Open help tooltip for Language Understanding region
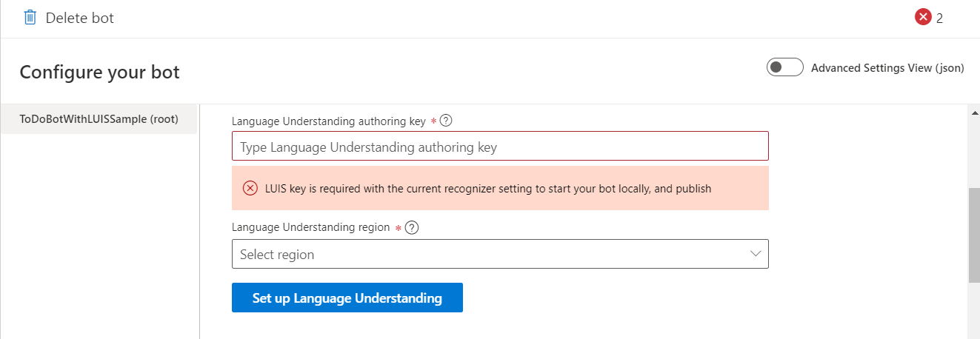This screenshot has width=980, height=339. (413, 228)
